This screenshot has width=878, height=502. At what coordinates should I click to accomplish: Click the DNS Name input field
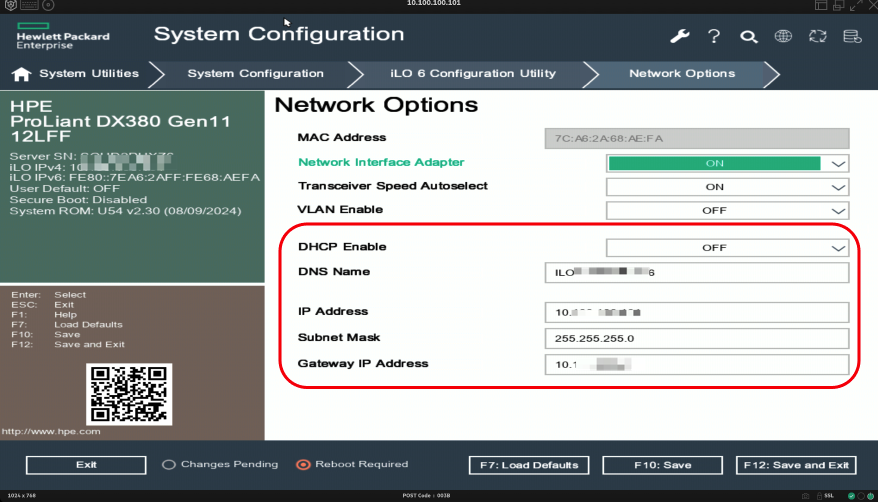tap(697, 273)
